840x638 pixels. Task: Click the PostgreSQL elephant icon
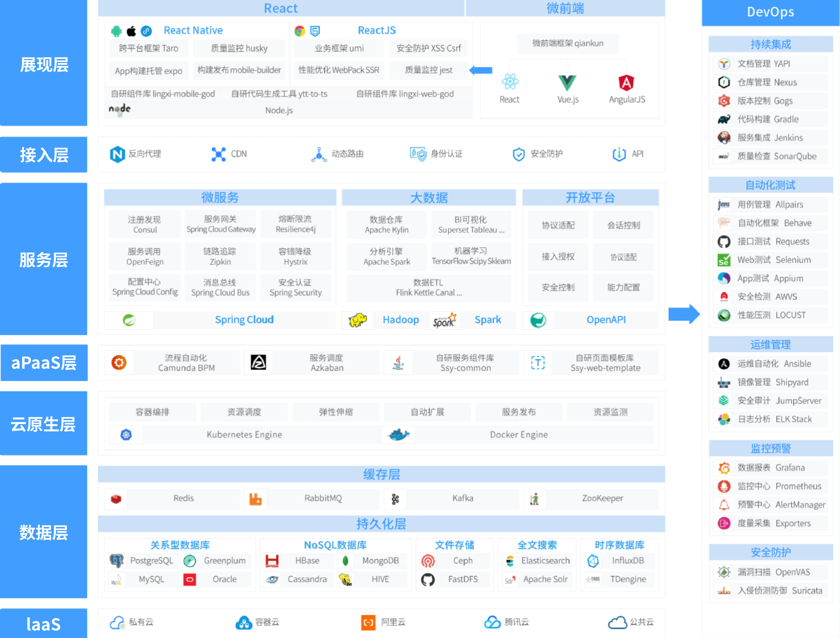[116, 561]
